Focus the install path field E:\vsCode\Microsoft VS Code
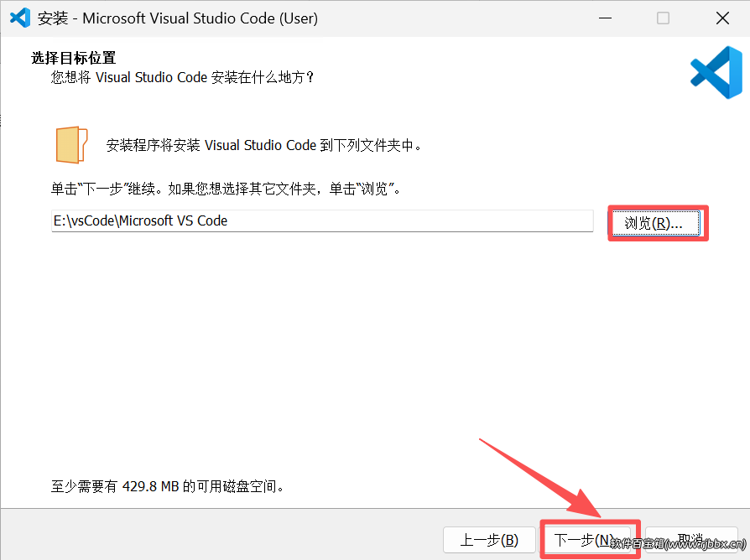 point(322,220)
